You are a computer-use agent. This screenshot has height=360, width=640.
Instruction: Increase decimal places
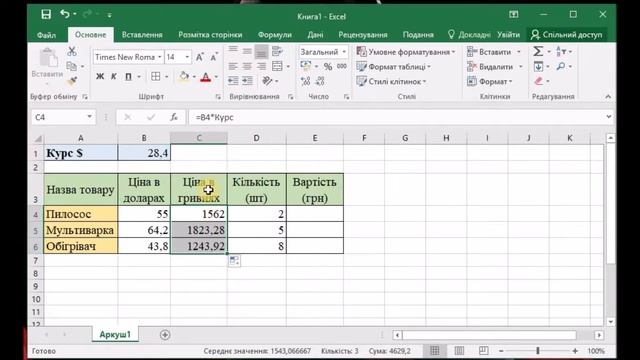305,81
